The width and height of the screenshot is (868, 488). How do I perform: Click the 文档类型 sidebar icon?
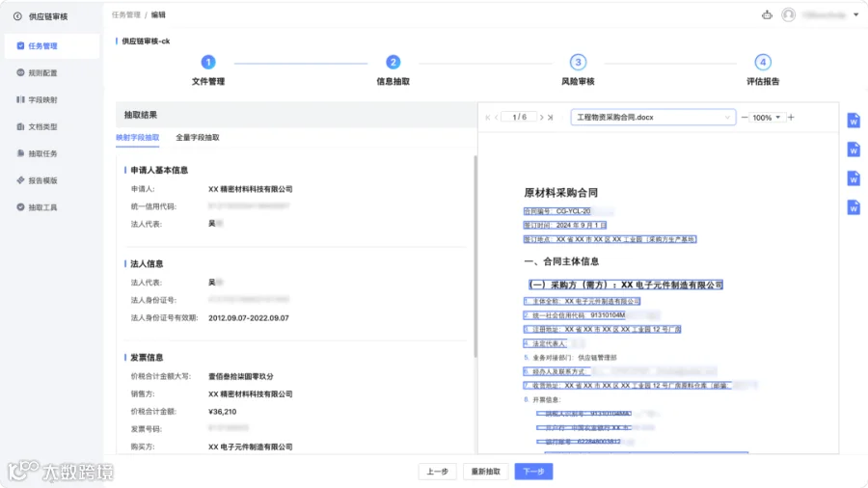[x=20, y=126]
